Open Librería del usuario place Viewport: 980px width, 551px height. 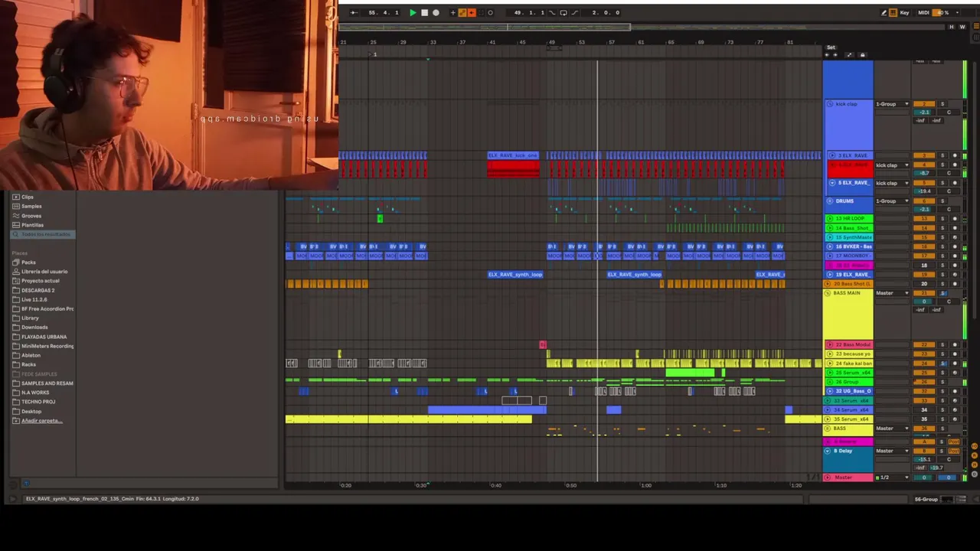point(44,272)
